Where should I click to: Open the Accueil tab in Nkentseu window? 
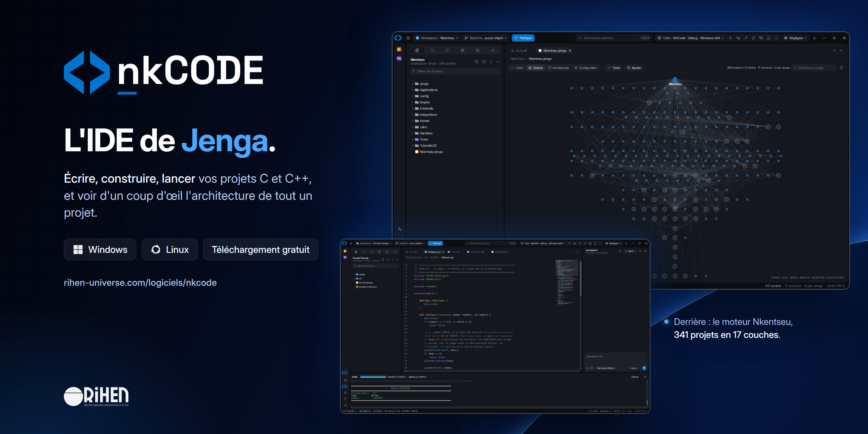click(519, 51)
